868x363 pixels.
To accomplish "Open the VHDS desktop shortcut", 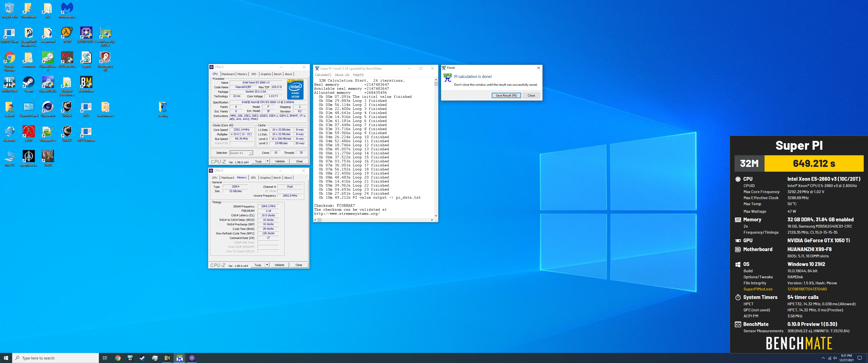I will 48,158.
